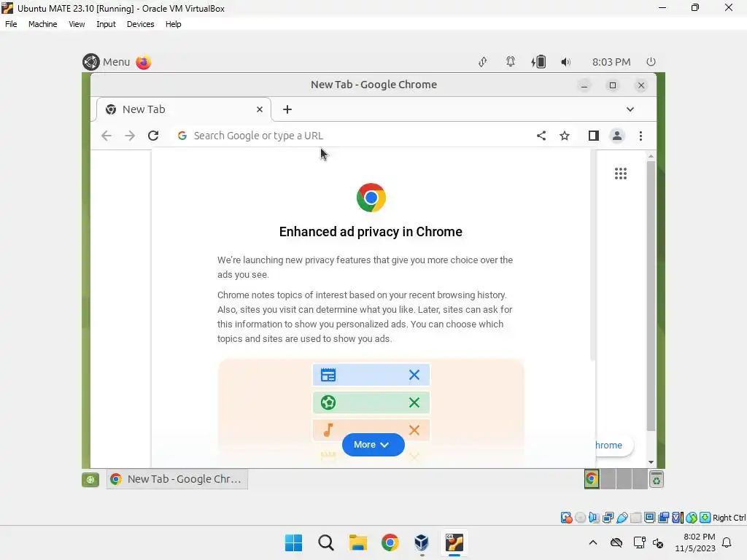The width and height of the screenshot is (747, 560).
Task: Open the Windows Start menu
Action: point(293,542)
